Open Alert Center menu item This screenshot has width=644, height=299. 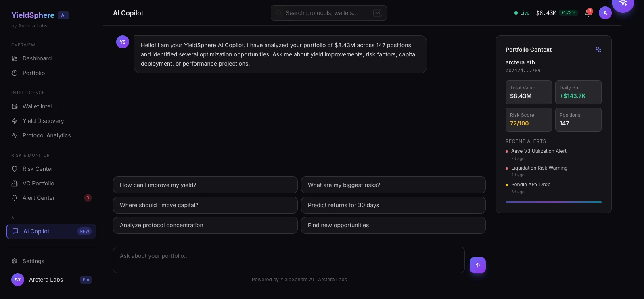51,198
